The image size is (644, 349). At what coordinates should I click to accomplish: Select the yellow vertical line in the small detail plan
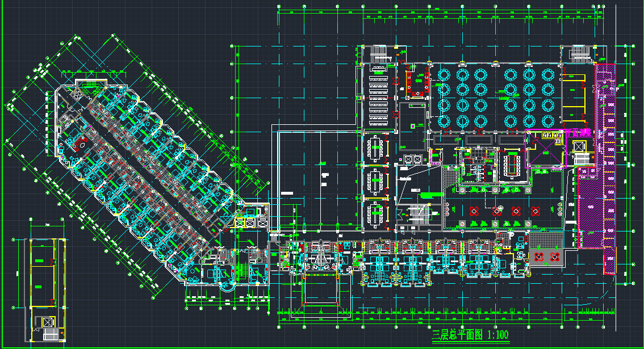[x=55, y=272]
